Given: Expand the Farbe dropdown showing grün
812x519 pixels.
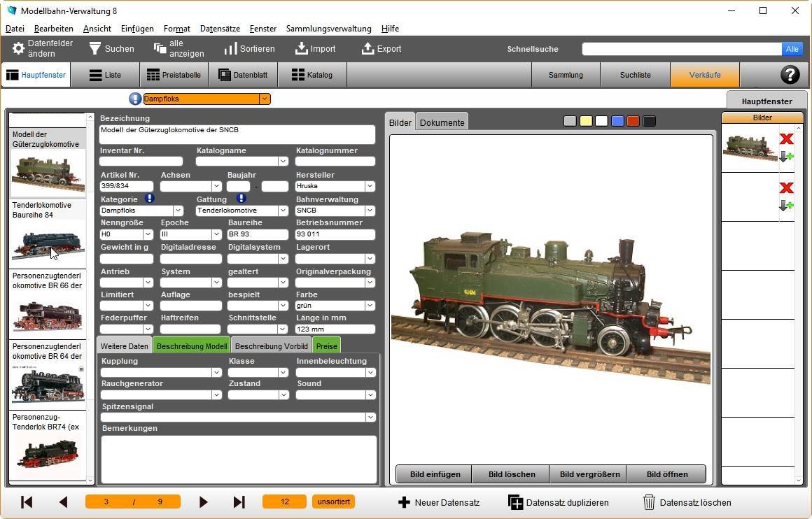Looking at the screenshot, I should pos(370,306).
